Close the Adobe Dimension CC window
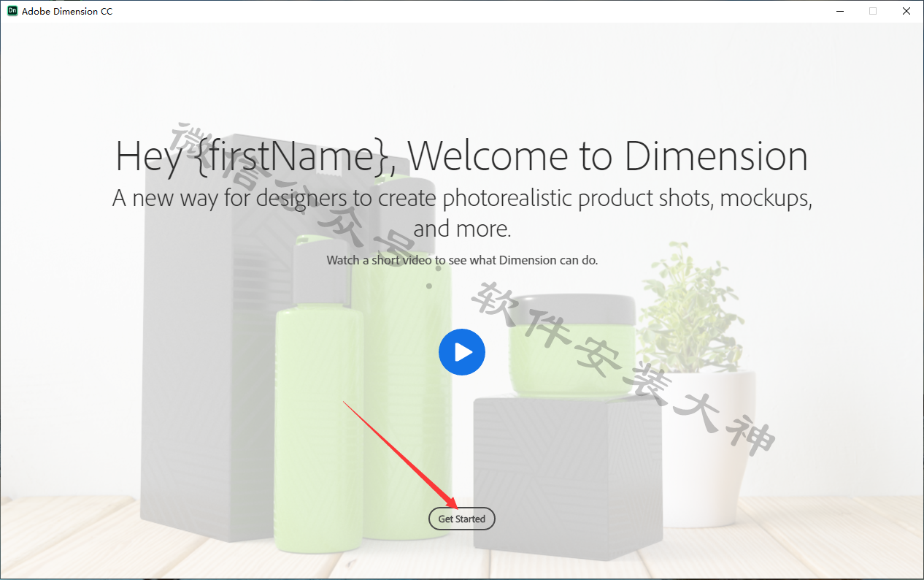This screenshot has width=924, height=580. (x=906, y=11)
